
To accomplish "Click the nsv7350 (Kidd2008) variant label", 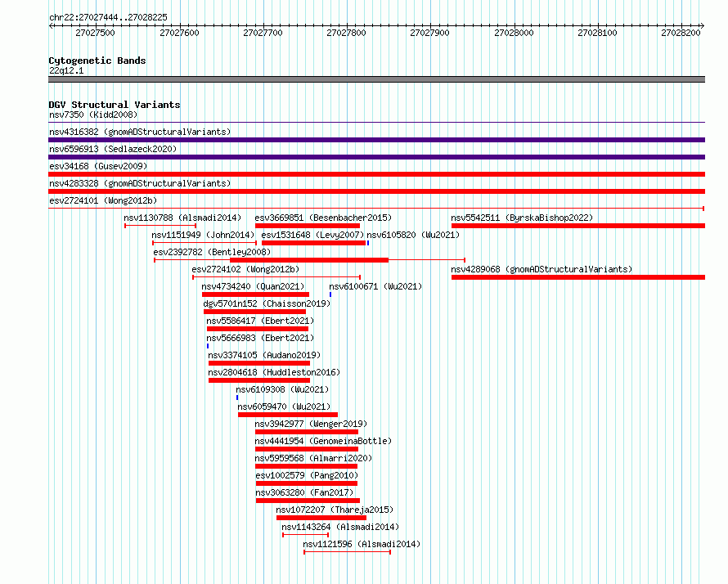I will tap(93, 115).
